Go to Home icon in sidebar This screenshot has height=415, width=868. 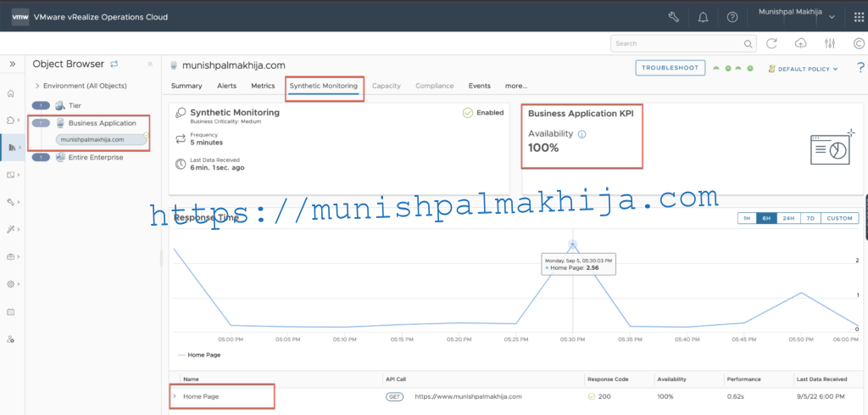pyautogui.click(x=10, y=93)
